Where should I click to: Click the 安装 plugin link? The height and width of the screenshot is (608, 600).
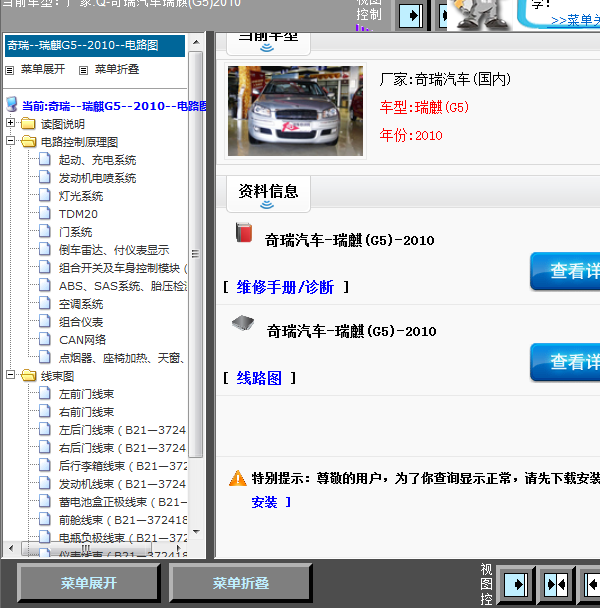coord(265,502)
